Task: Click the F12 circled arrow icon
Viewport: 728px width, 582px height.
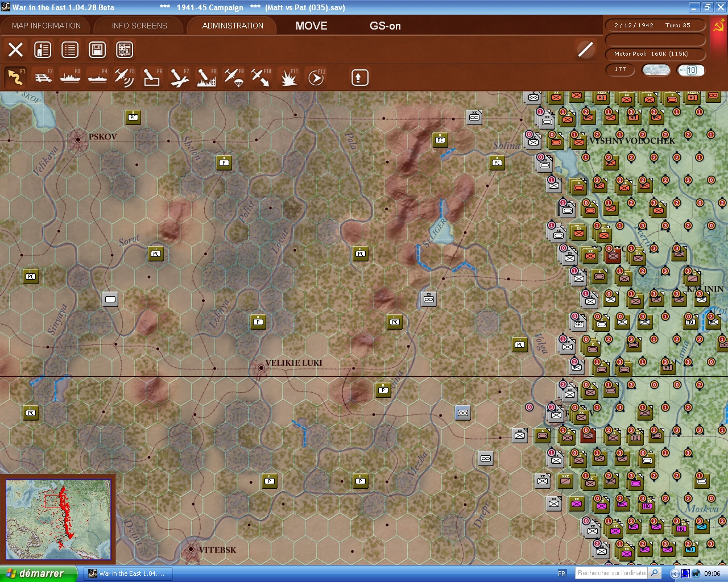Action: click(x=316, y=77)
